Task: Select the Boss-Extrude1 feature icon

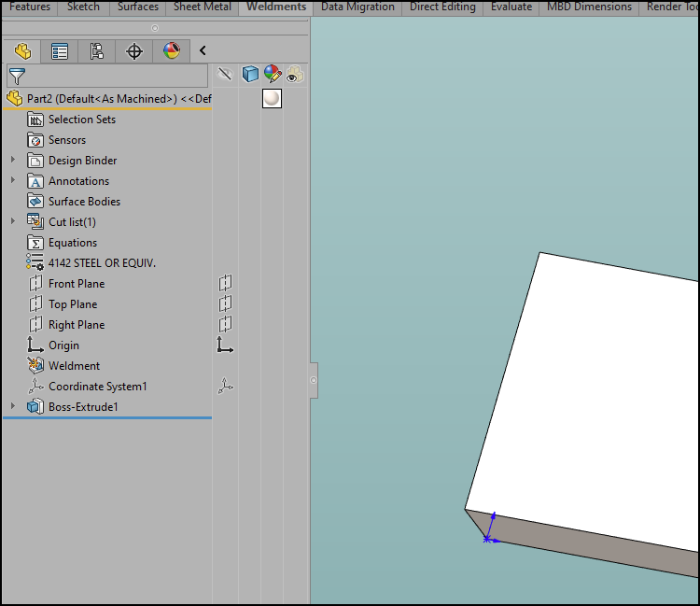Action: coord(35,407)
